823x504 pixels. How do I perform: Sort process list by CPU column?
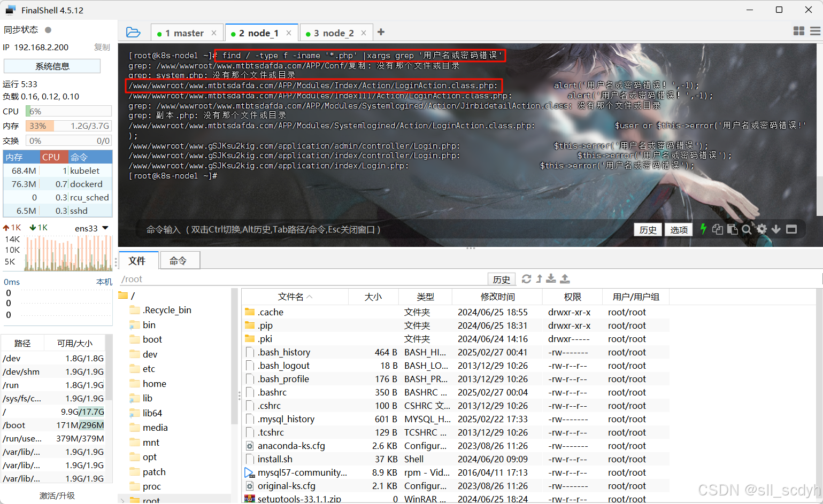coord(55,157)
